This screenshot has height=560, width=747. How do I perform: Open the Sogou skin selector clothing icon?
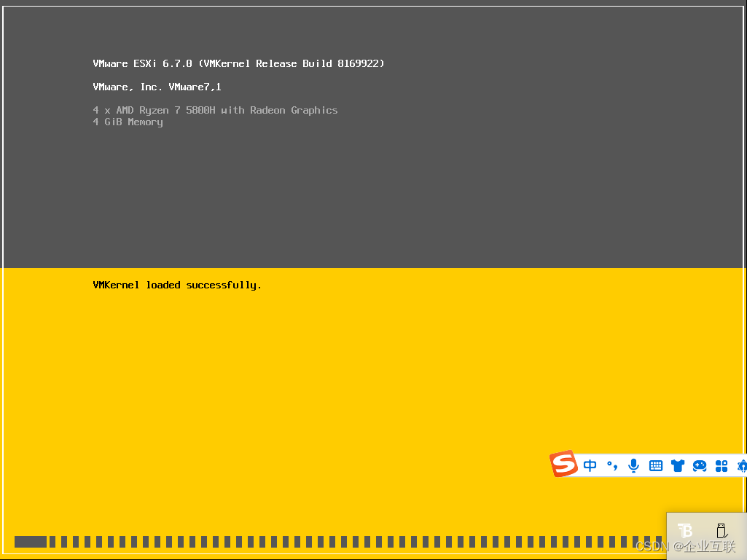(x=678, y=465)
